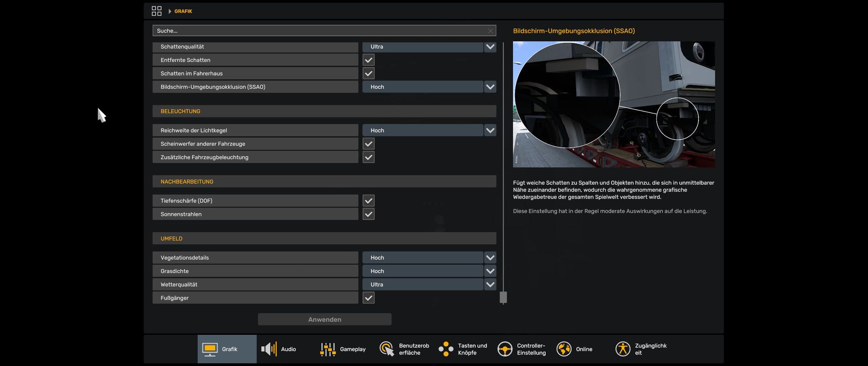868x366 pixels.
Task: Click the SSAO preview image
Action: [614, 104]
